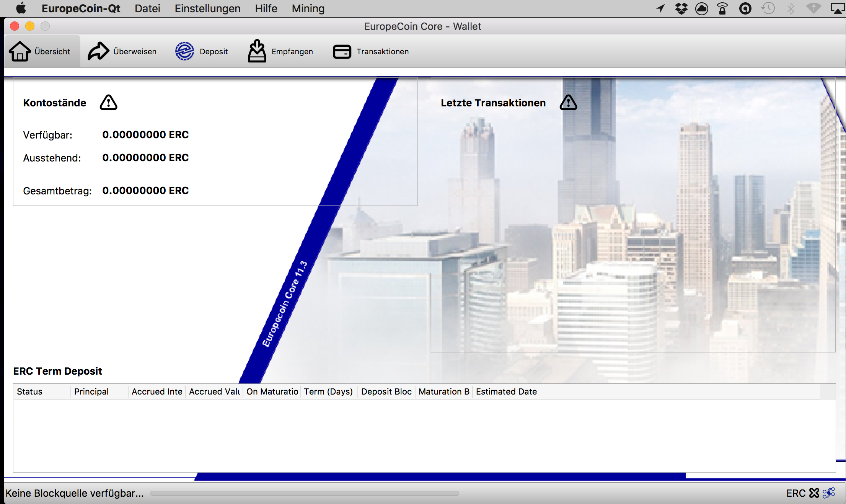Open the Transaktionen card icon
Viewport: 846px width, 504px height.
click(x=342, y=52)
